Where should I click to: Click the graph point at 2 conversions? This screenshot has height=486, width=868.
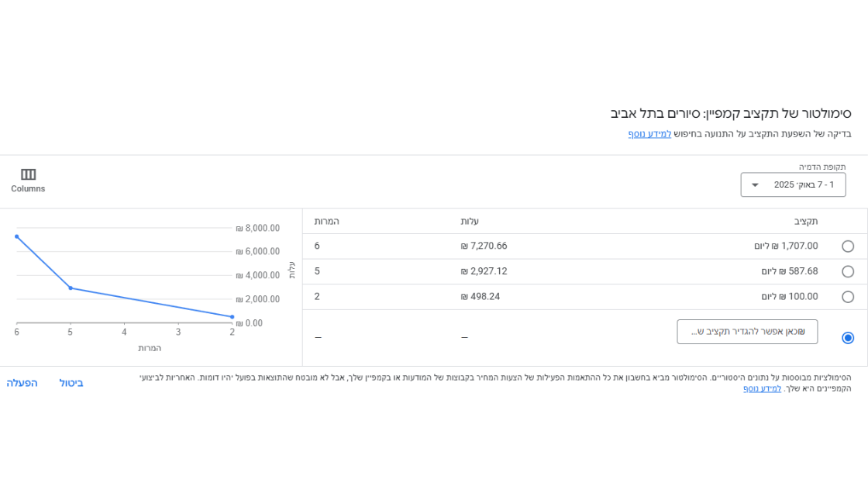pos(232,317)
